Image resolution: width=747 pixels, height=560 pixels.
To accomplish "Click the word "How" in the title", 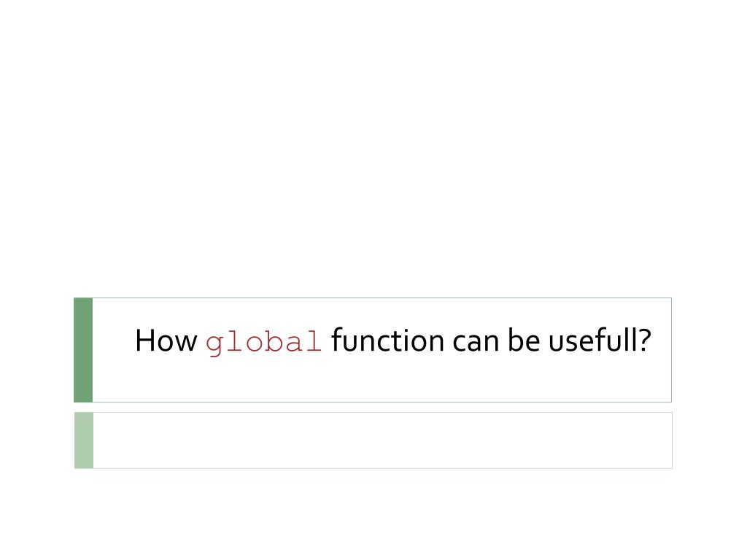I will pos(166,341).
